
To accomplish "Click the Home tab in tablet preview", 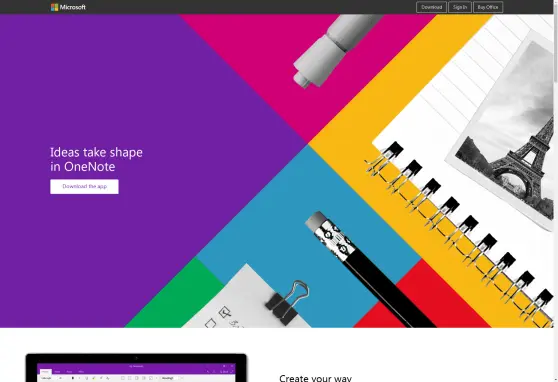I will 45,371.
